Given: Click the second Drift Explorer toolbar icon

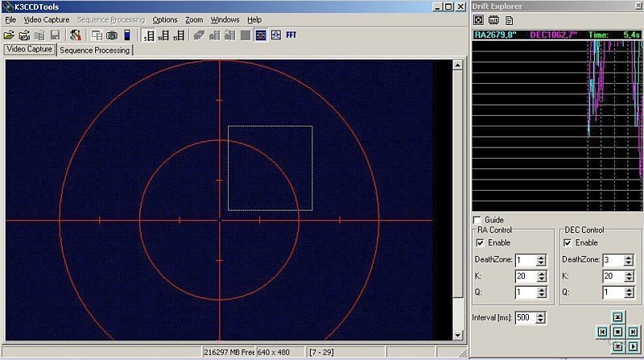Looking at the screenshot, I should [493, 20].
